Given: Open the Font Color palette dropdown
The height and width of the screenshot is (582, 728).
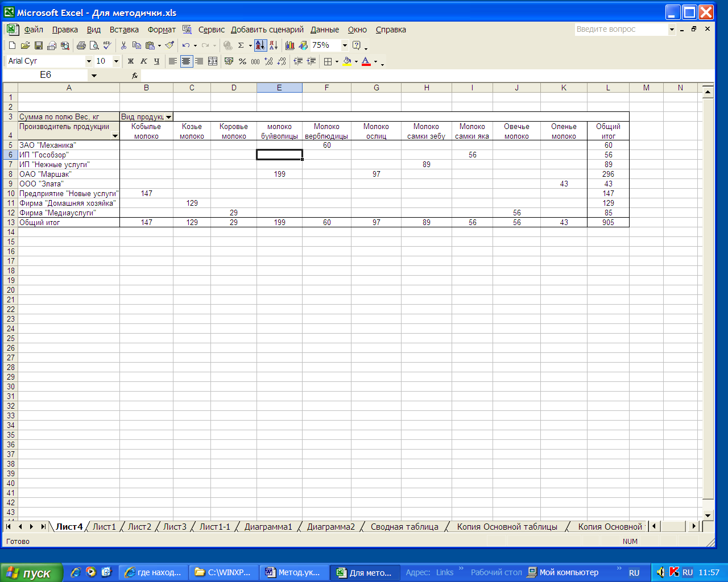Looking at the screenshot, I should coord(375,61).
